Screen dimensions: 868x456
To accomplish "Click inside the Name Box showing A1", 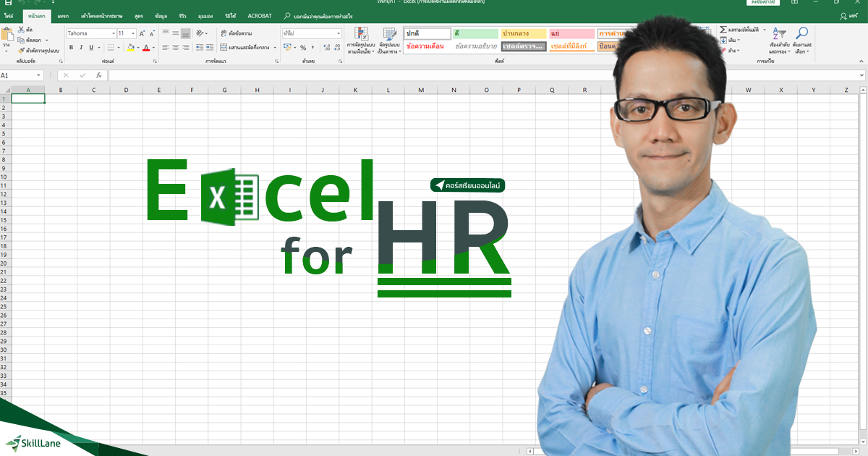I will coord(18,75).
